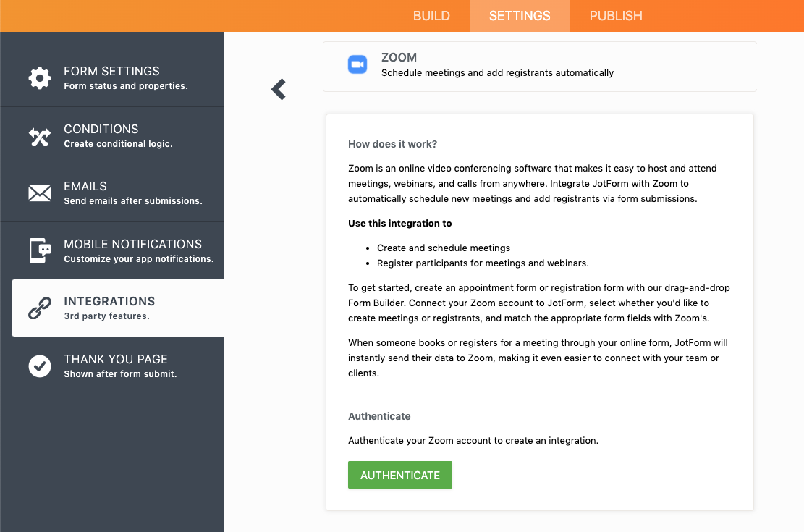The height and width of the screenshot is (532, 804).
Task: Click the green Authenticate button
Action: pos(400,475)
